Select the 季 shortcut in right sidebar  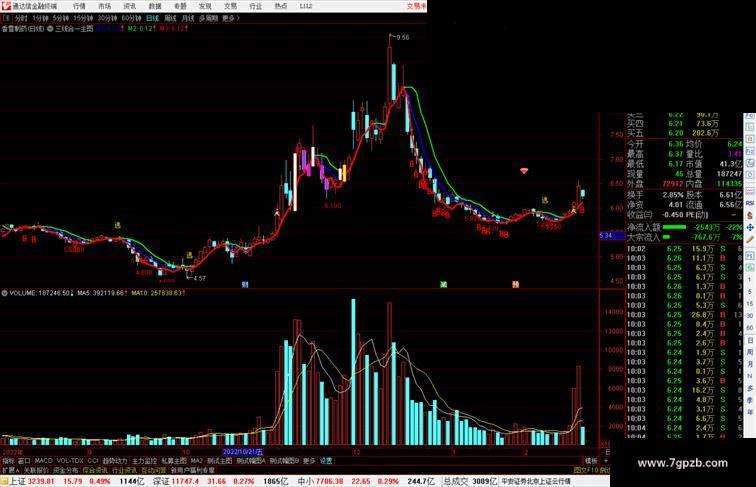750,400
